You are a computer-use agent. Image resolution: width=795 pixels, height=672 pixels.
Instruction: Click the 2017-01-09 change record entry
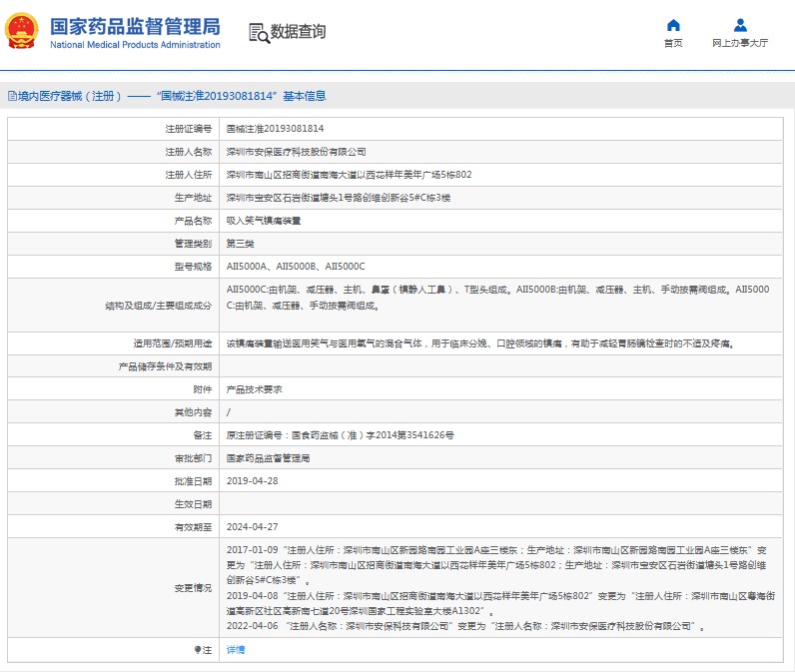[496, 565]
